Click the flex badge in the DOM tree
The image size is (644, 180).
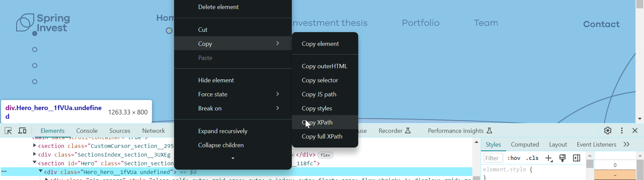325,155
